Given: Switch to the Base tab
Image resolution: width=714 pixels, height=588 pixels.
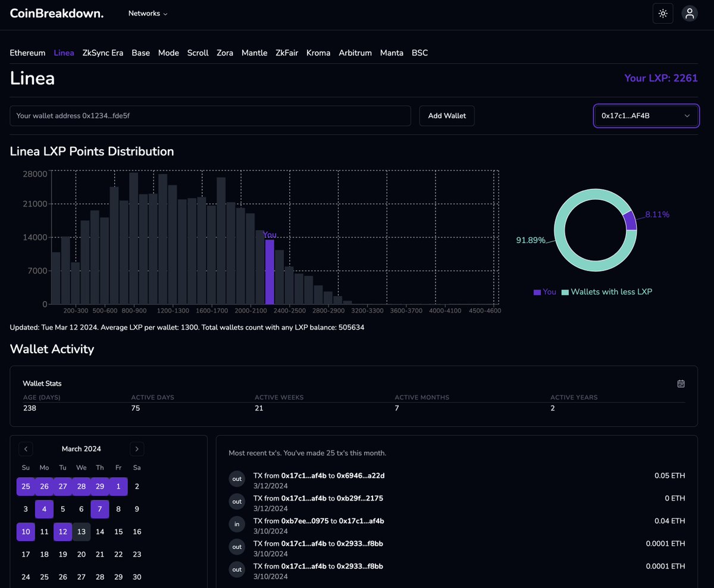Looking at the screenshot, I should point(141,53).
